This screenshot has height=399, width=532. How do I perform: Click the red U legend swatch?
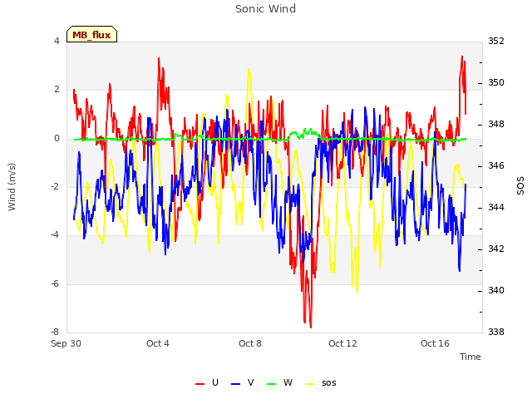(200, 384)
